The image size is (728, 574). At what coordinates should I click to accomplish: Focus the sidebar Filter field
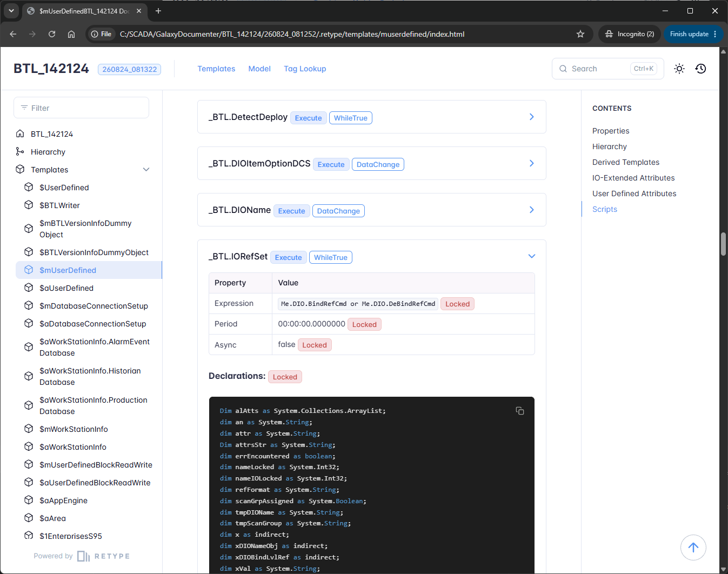81,108
